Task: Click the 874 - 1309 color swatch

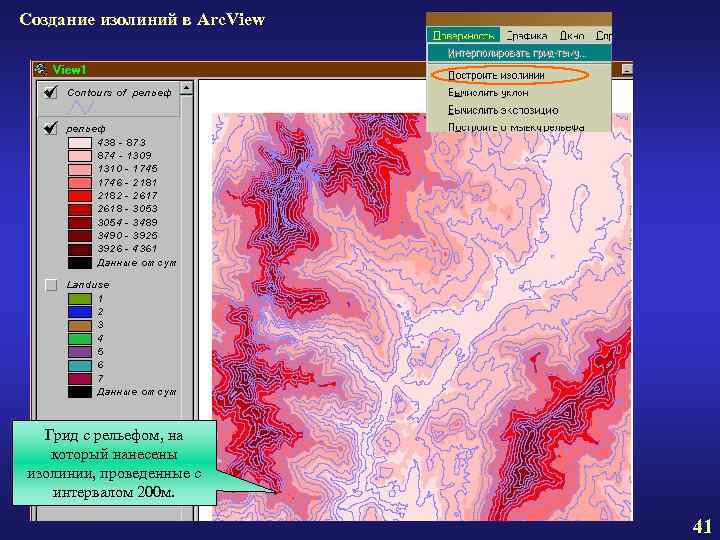Action: 80,156
